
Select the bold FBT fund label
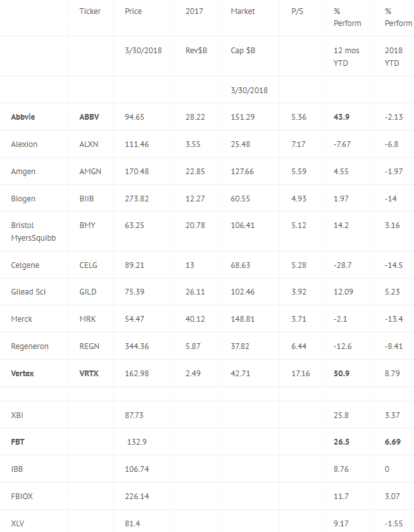click(18, 442)
